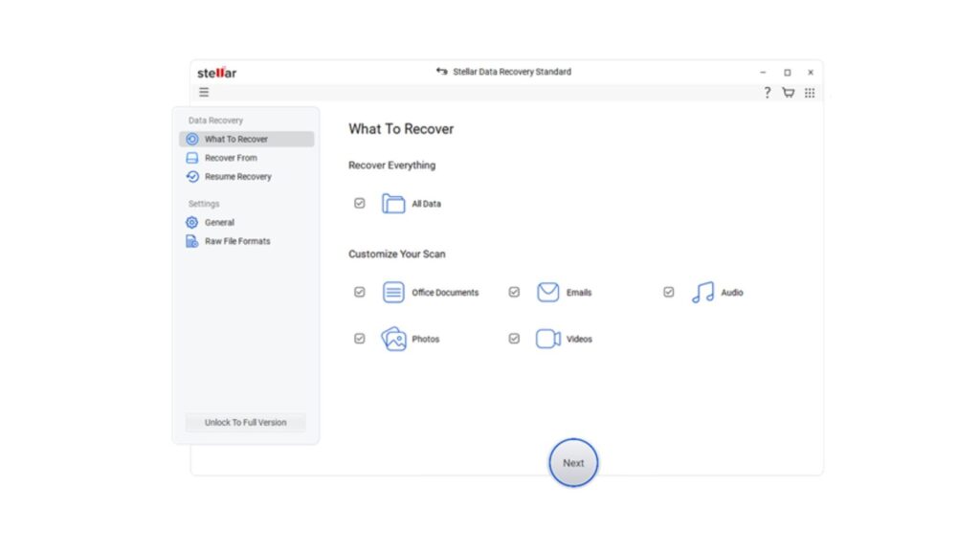Toggle the Office Documents checkbox

360,292
